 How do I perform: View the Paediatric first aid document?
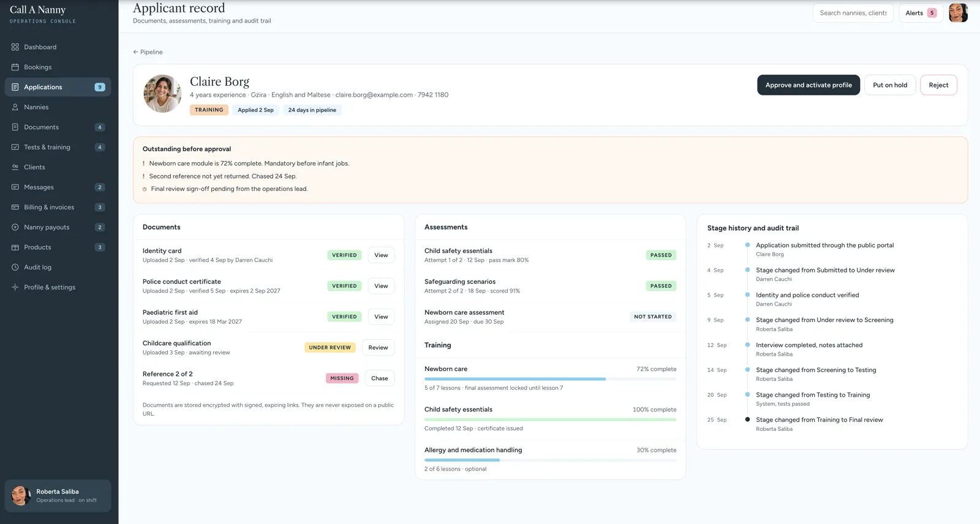click(x=381, y=316)
